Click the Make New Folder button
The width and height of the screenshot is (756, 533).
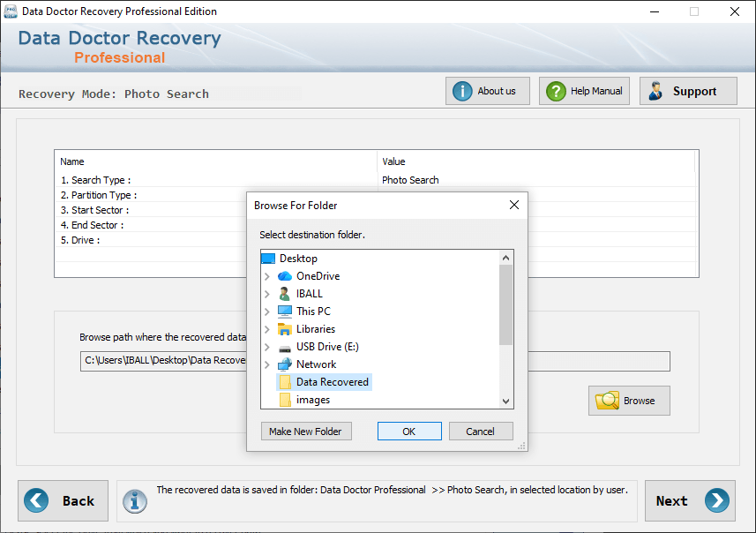tap(306, 432)
